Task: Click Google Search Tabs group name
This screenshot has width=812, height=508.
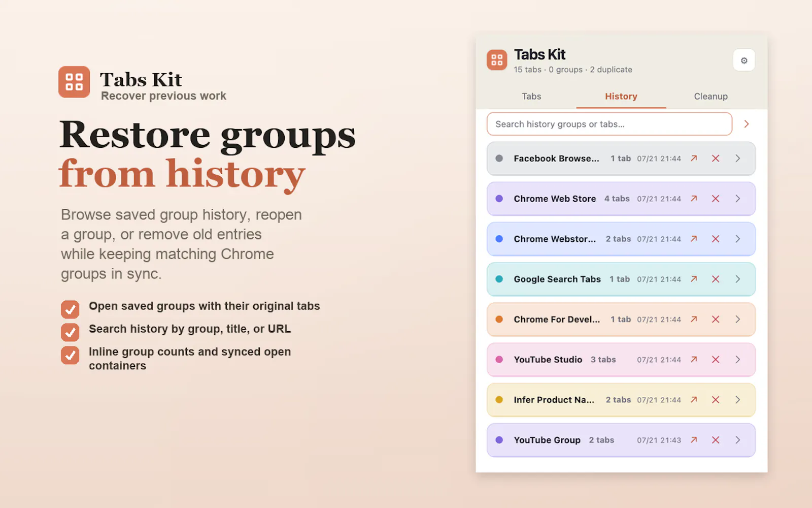Action: coord(557,279)
